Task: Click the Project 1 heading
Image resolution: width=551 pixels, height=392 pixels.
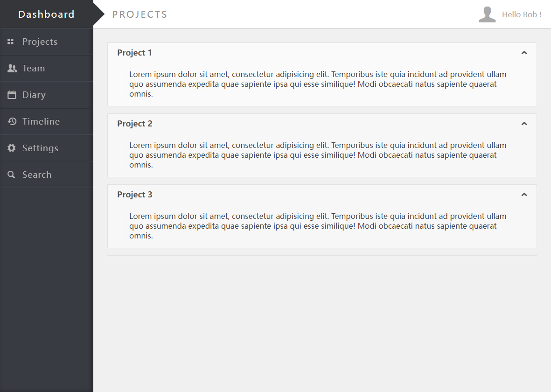Action: click(134, 53)
